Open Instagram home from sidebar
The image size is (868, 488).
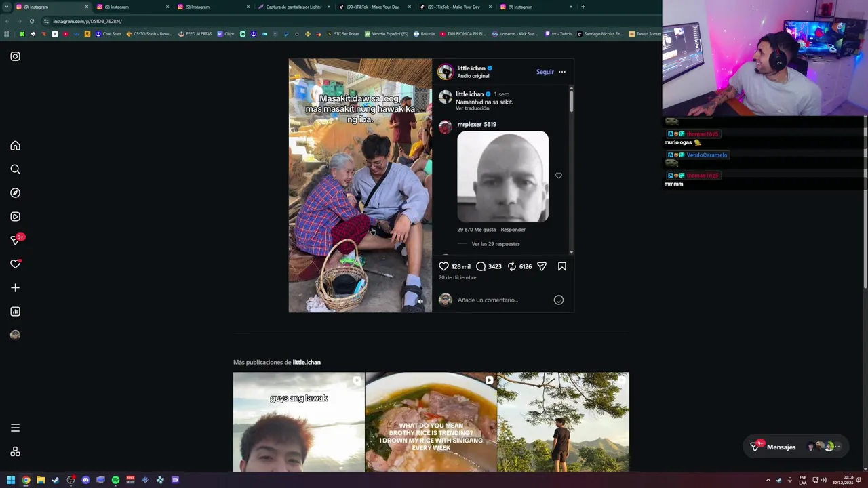pyautogui.click(x=15, y=146)
